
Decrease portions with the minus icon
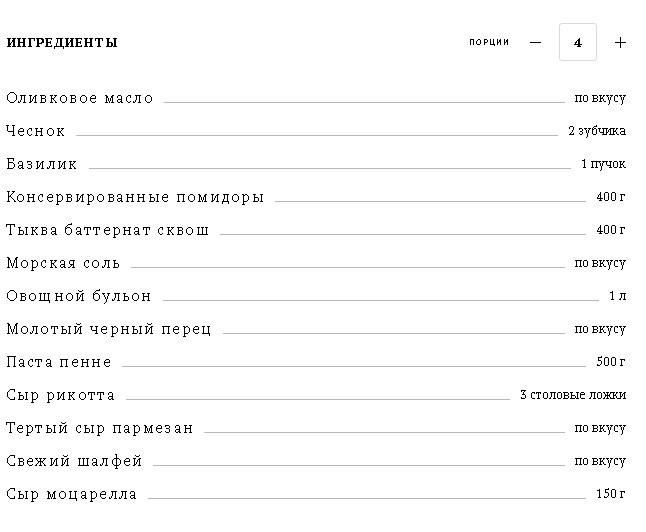click(535, 42)
